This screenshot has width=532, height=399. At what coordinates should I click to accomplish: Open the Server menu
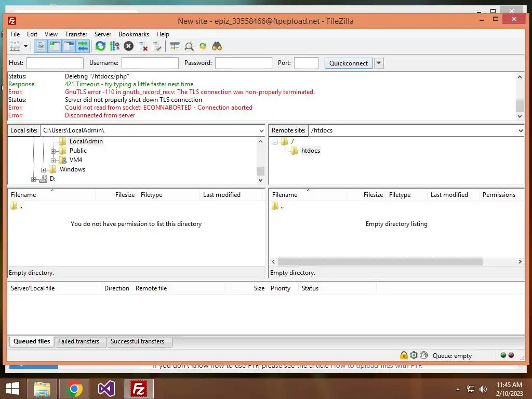click(x=103, y=34)
